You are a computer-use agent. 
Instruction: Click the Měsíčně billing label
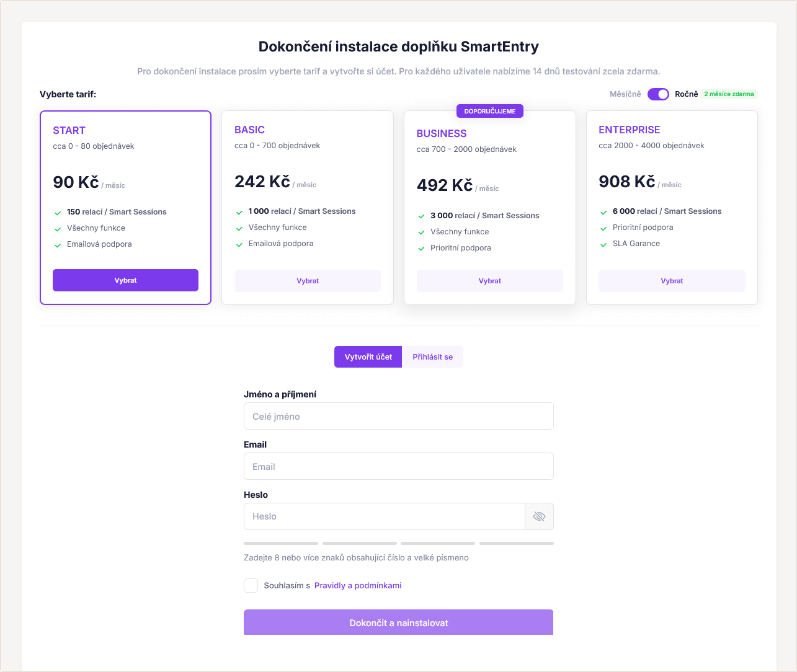pyautogui.click(x=625, y=94)
